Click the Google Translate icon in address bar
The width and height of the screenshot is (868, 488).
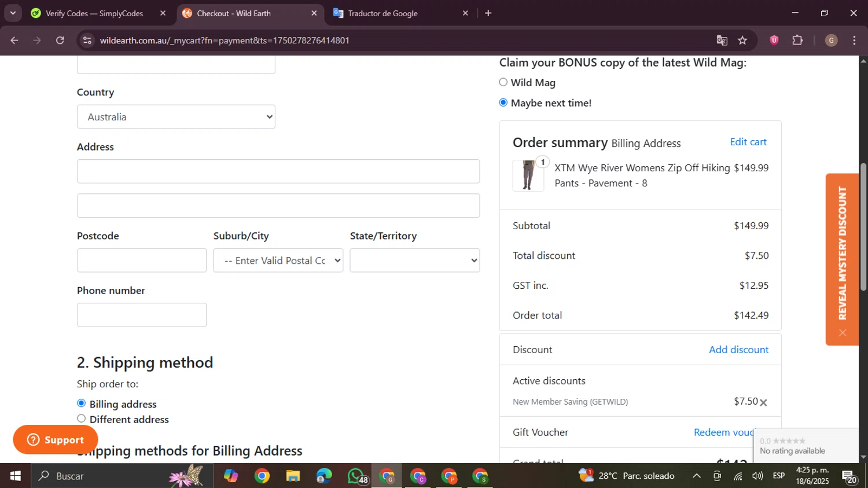click(722, 41)
